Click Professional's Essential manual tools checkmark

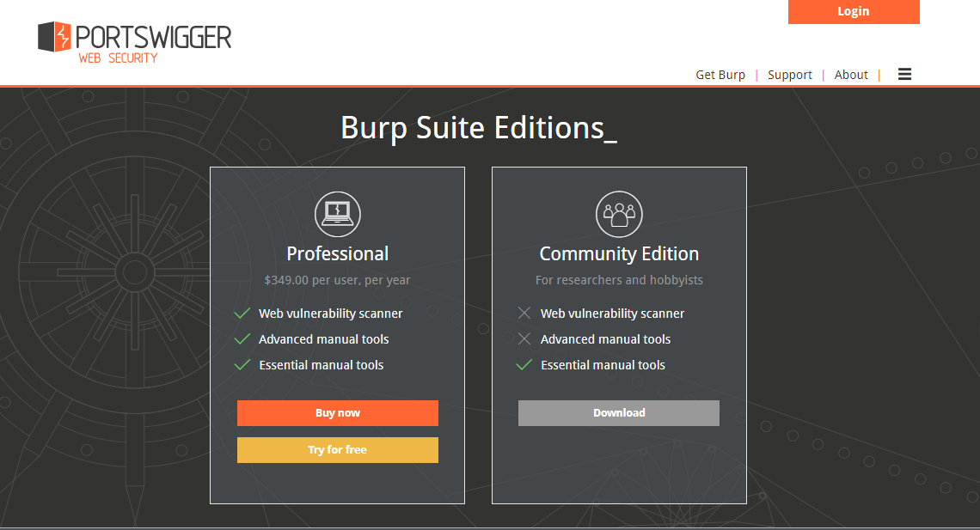point(242,364)
